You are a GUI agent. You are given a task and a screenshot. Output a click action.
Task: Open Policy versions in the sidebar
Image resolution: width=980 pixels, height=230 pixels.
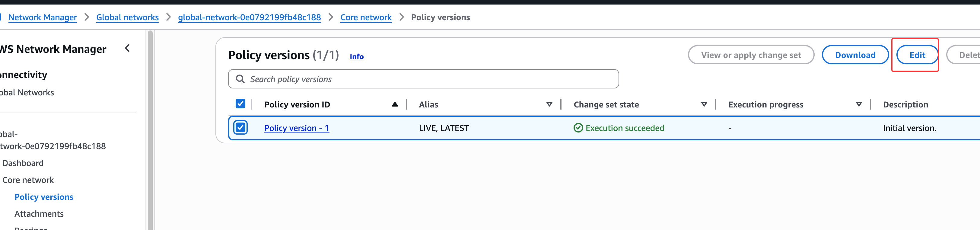pyautogui.click(x=44, y=197)
